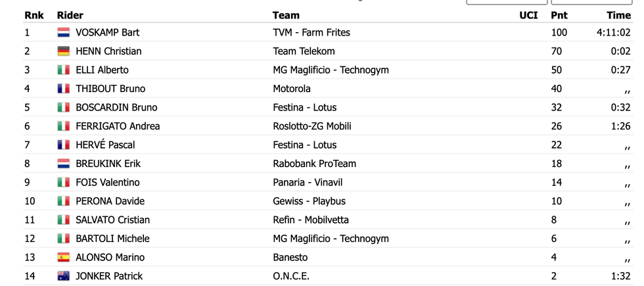
Task: Select rider FERRIGATO Andrea
Action: 118,126
